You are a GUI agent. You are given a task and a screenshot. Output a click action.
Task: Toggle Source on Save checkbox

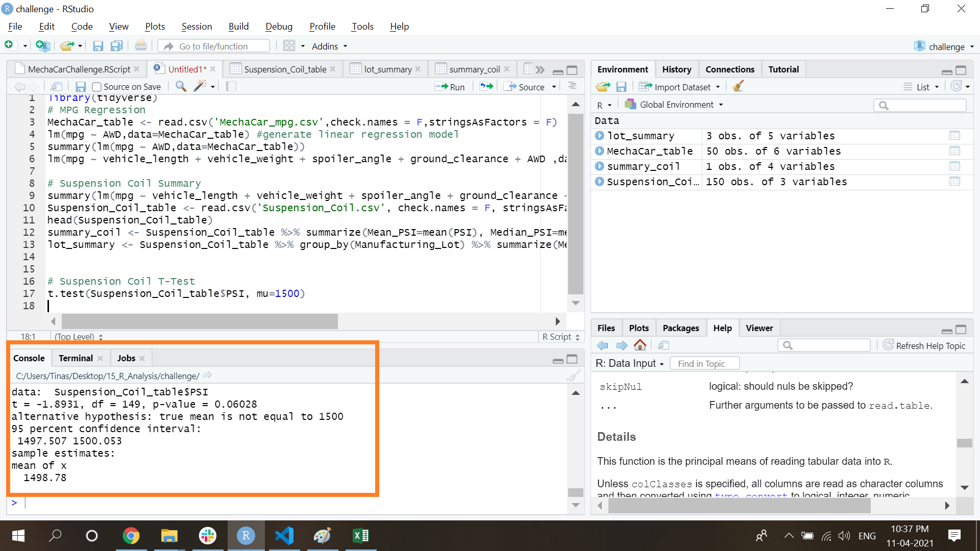[x=96, y=87]
